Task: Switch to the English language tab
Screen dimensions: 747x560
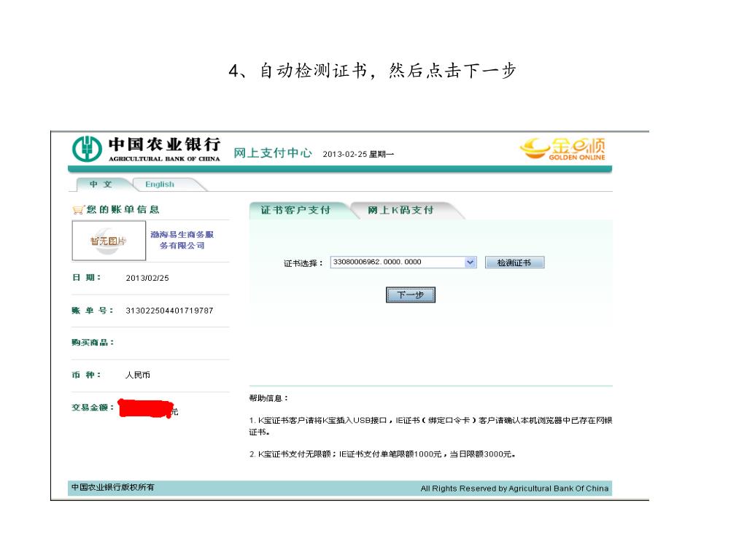Action: pos(160,184)
